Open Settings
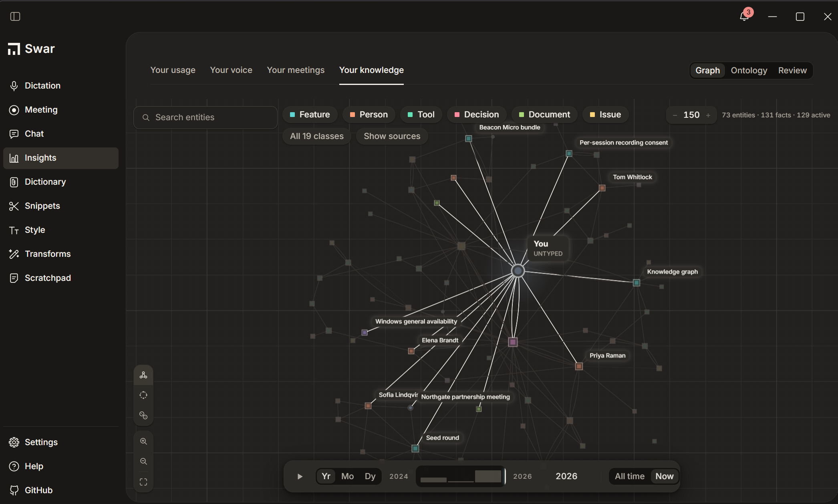This screenshot has height=504, width=838. [x=61, y=442]
